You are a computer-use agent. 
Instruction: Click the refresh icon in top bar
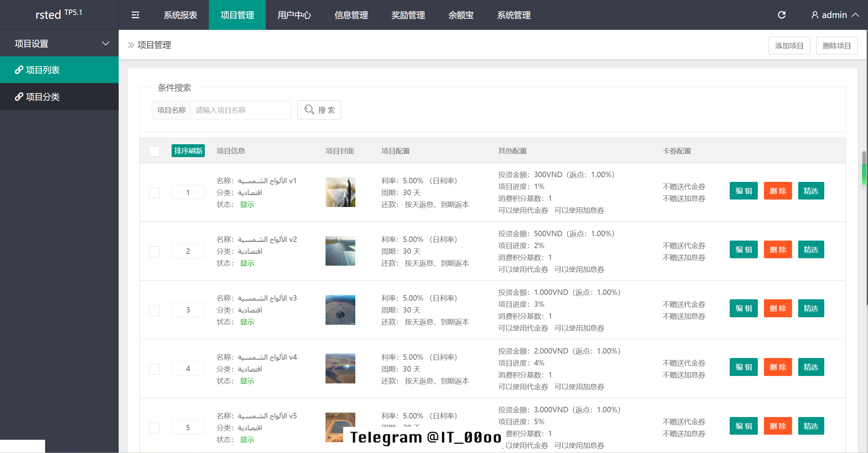click(x=782, y=15)
